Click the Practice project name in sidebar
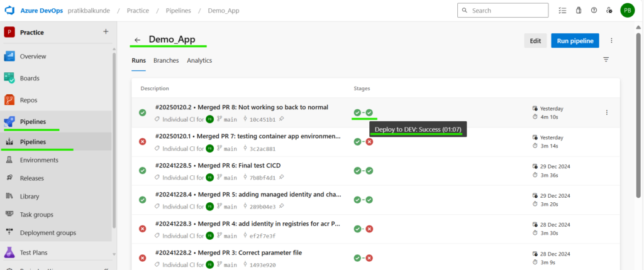The width and height of the screenshot is (644, 270). (x=32, y=32)
